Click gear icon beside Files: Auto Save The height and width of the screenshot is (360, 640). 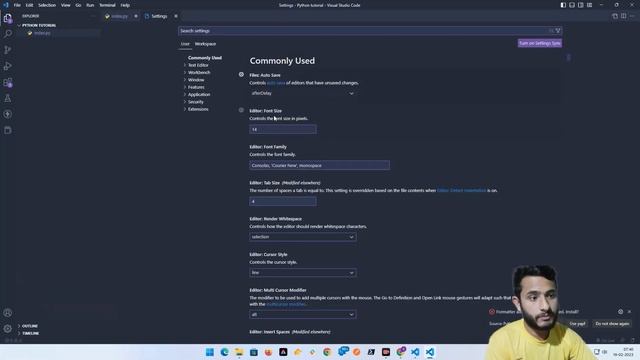241,75
